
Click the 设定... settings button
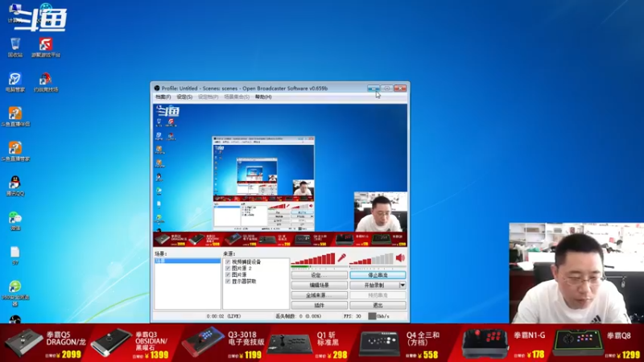(319, 275)
